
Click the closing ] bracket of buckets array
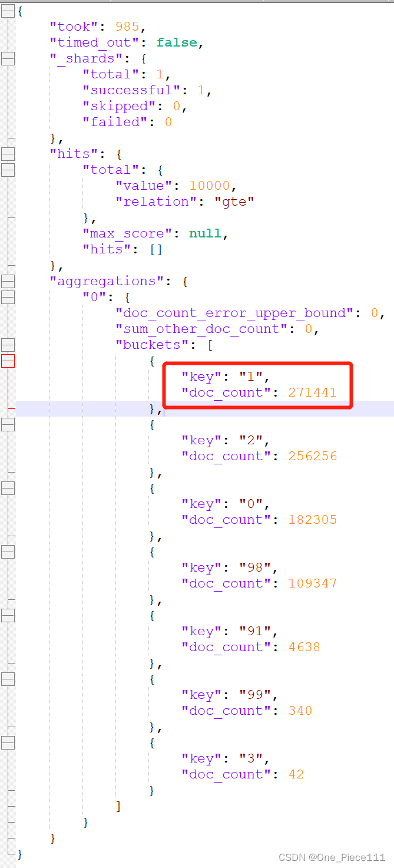119,806
